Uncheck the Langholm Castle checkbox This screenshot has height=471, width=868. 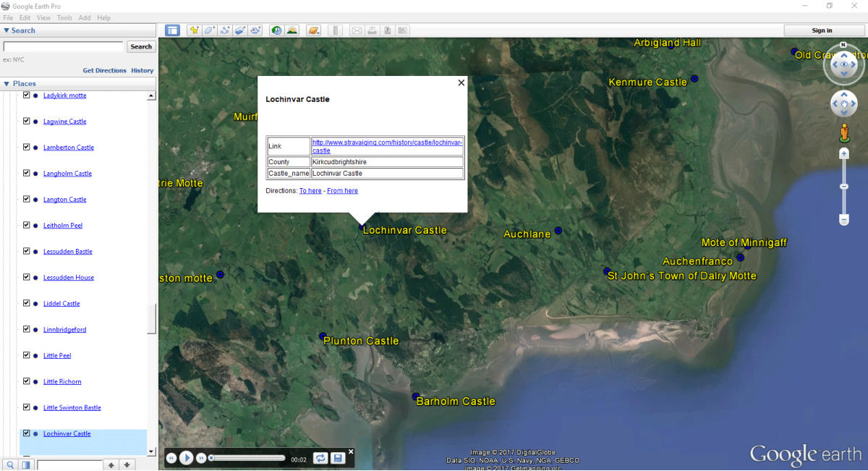(x=27, y=173)
